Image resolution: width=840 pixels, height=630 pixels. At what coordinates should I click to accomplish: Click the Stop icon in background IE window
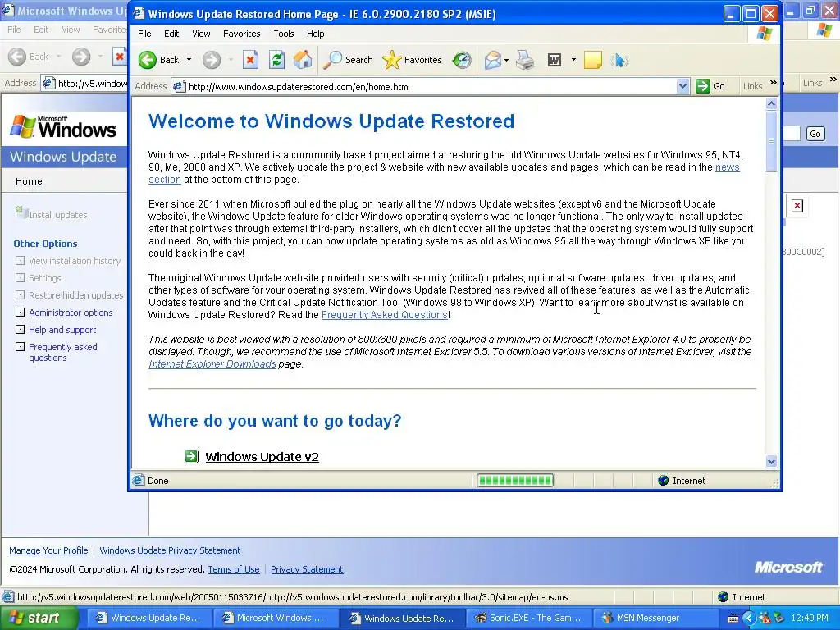[x=120, y=57]
